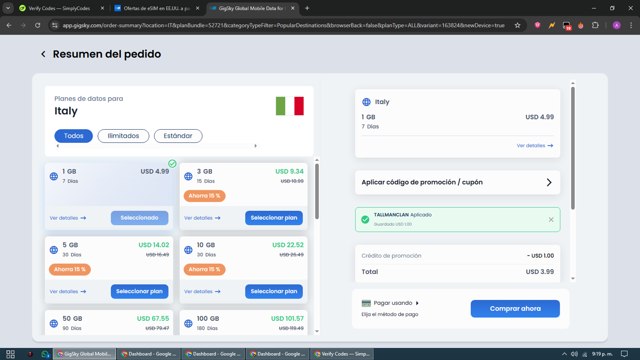The height and width of the screenshot is (360, 640).
Task: Show hidden system tray icons
Action: [x=564, y=354]
